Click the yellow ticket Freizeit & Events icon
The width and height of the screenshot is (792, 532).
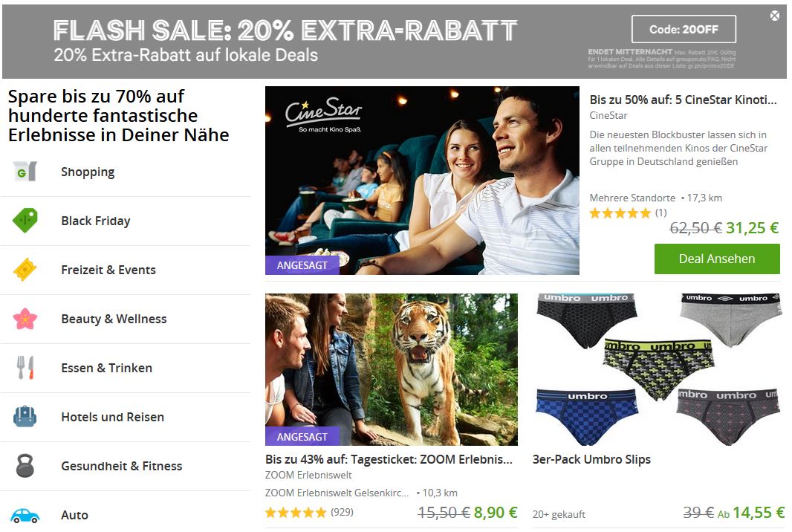(25, 269)
